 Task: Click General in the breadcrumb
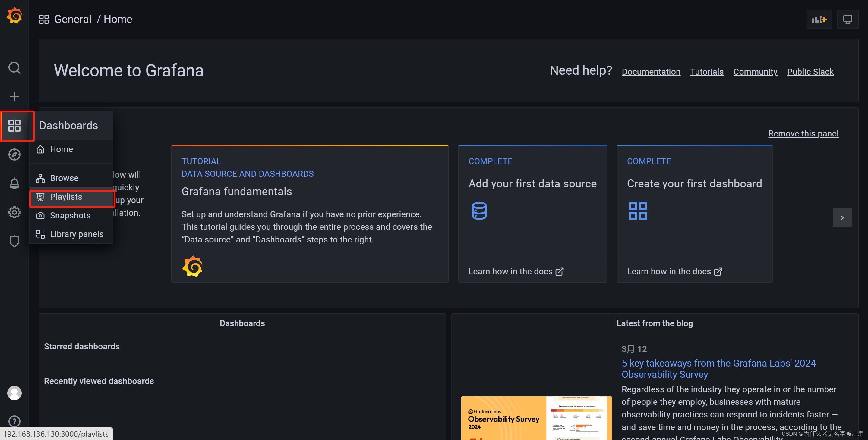point(73,19)
